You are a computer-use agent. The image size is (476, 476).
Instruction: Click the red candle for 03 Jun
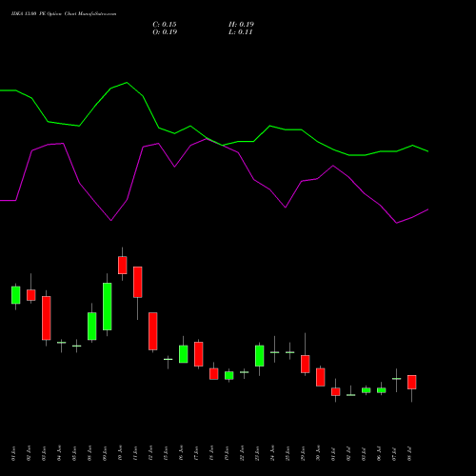point(47,318)
